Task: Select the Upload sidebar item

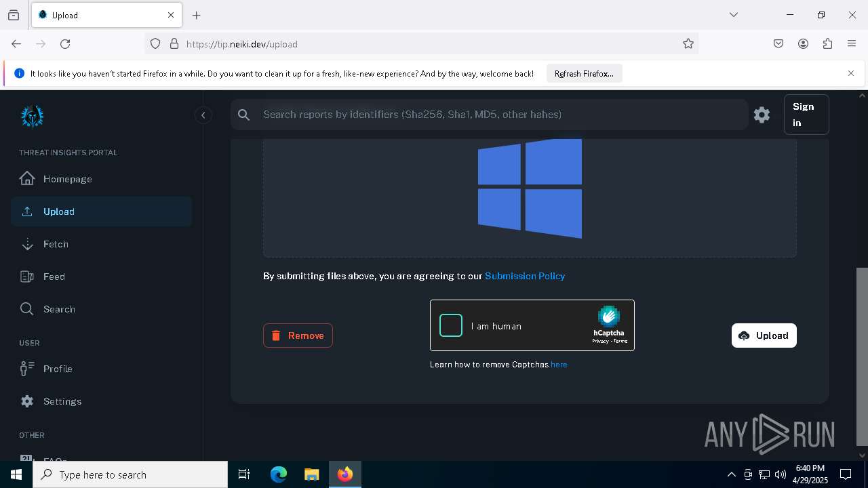Action: click(x=101, y=211)
